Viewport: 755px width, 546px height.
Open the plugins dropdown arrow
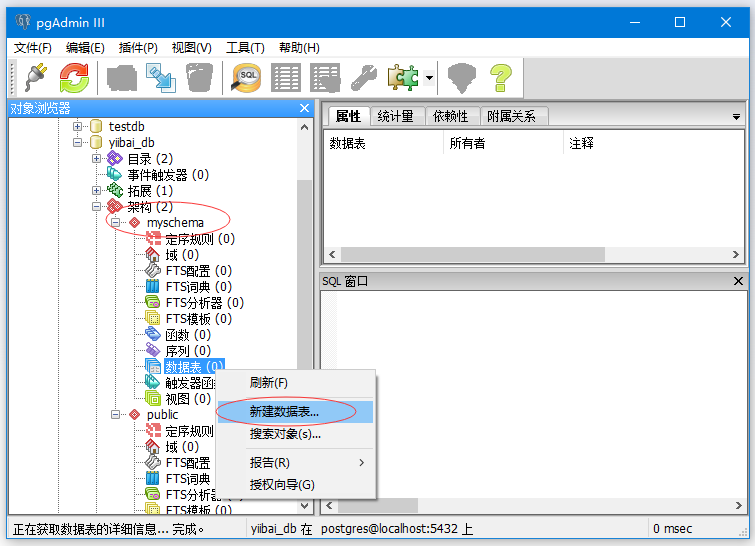point(428,78)
